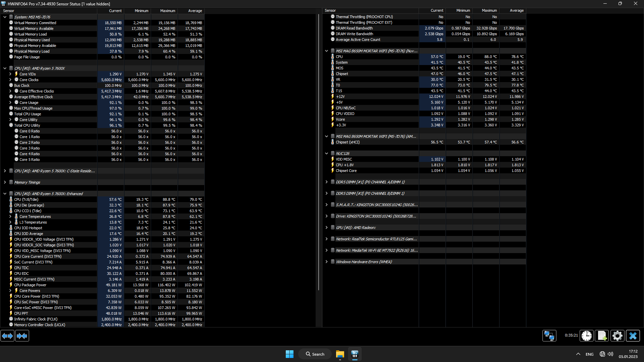Select the CPU Package Power row

[x=30, y=285]
